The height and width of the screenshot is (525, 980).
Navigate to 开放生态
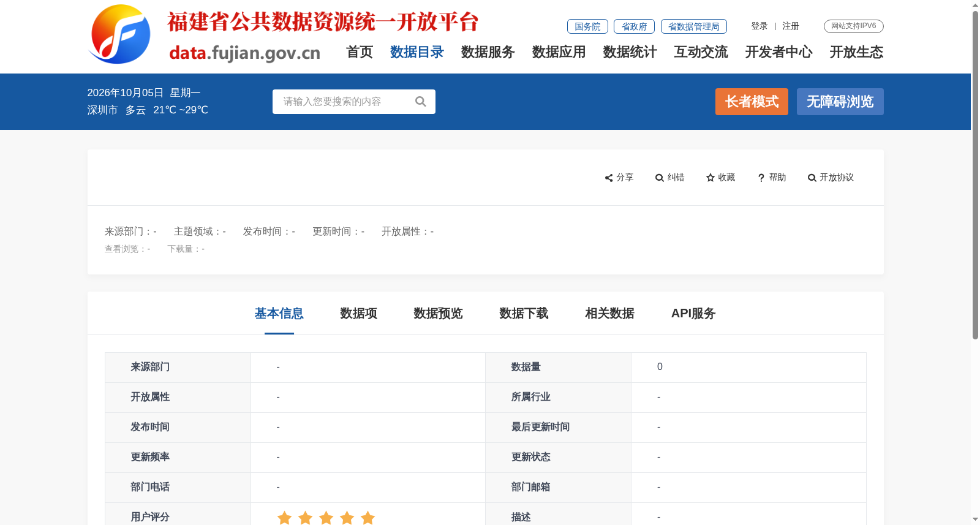(857, 52)
